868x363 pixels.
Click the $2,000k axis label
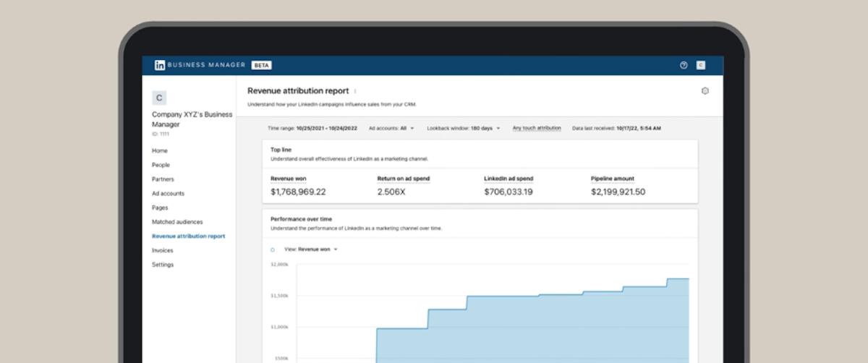(x=280, y=265)
